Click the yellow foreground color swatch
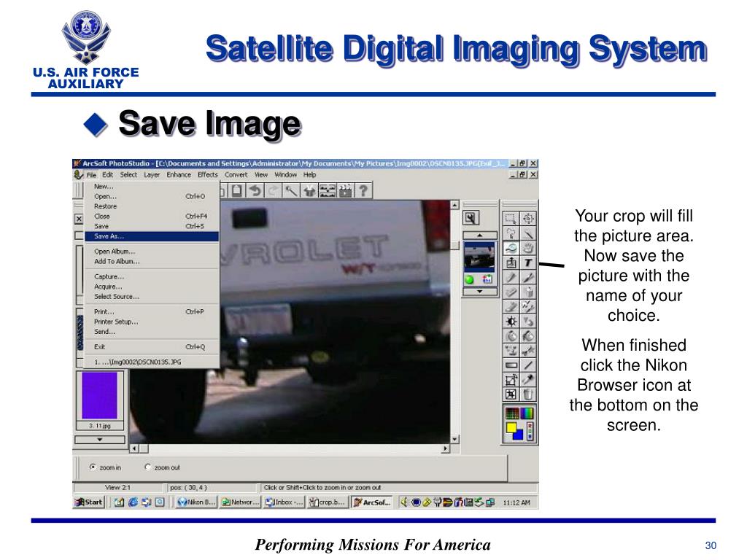Screen dimensions: 747x560 511,427
